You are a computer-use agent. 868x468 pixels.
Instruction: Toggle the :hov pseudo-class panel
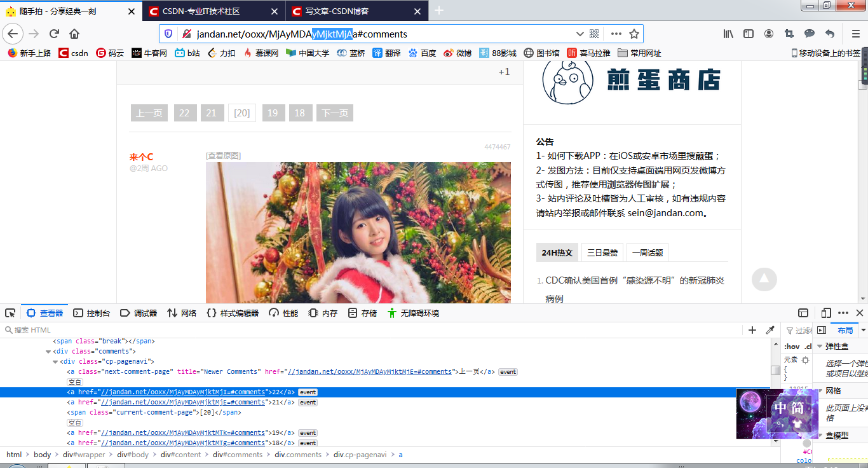792,347
